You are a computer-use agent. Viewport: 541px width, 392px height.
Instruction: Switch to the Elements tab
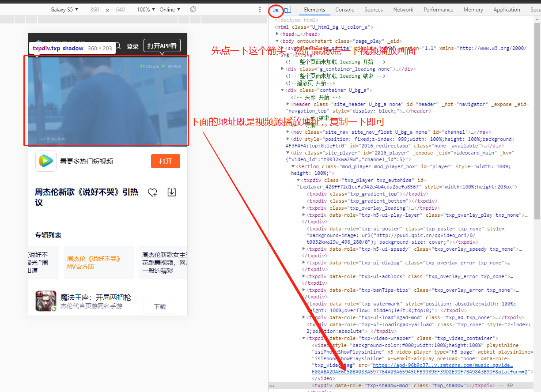pos(314,9)
